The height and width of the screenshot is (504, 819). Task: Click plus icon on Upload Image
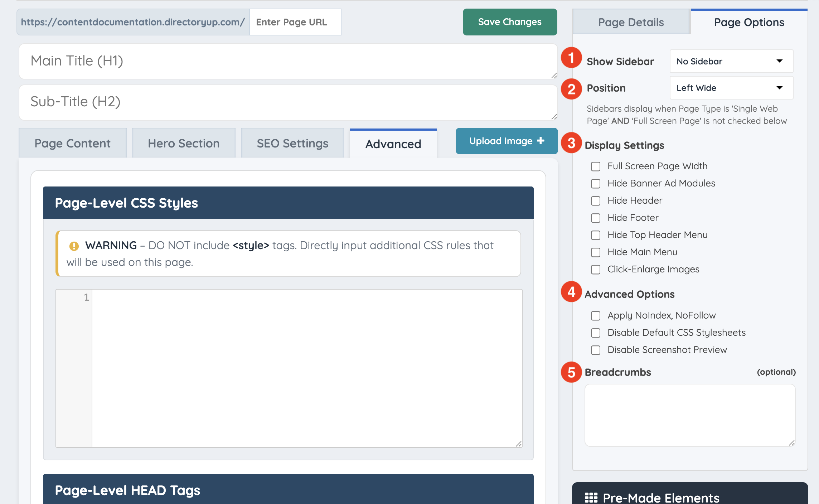click(x=541, y=141)
